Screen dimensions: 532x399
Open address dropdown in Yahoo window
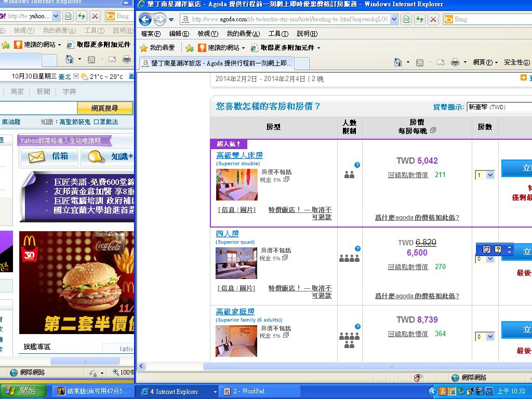(56, 16)
